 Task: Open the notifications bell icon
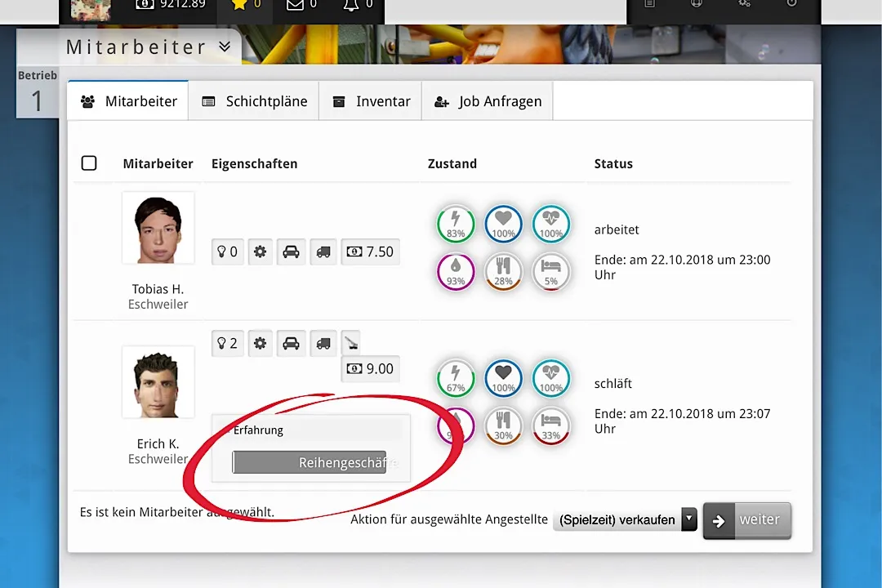pos(350,4)
